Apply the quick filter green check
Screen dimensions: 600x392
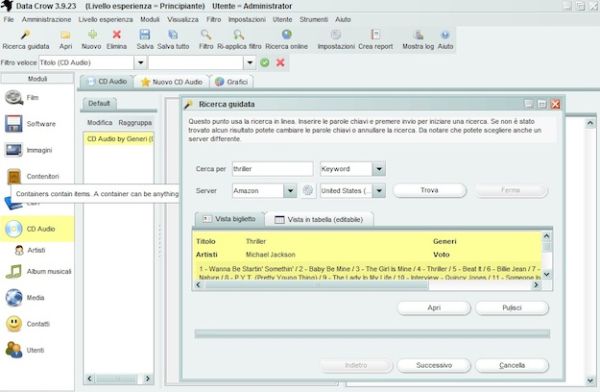264,62
